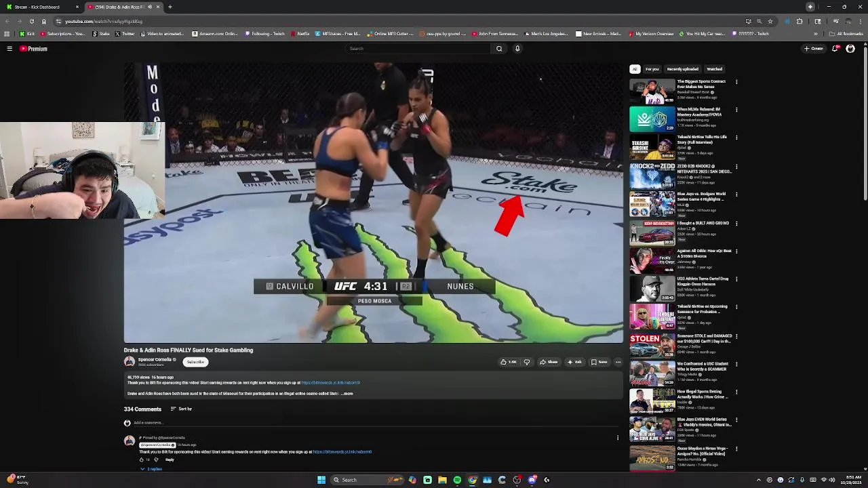Dislike the pinned comment
Screen dimensions: 868x488
[156, 460]
